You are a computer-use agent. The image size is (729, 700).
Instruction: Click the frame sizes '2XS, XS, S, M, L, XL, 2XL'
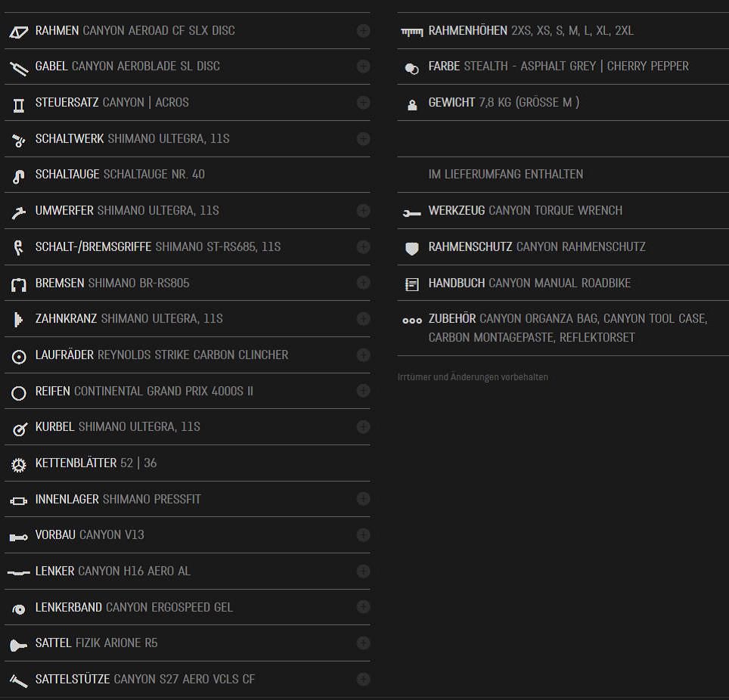point(572,31)
